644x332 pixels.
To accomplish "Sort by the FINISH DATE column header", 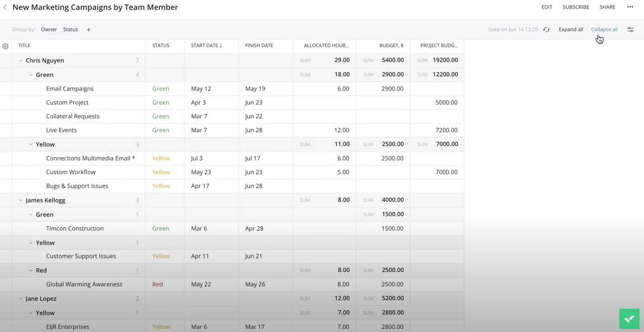I will [259, 46].
